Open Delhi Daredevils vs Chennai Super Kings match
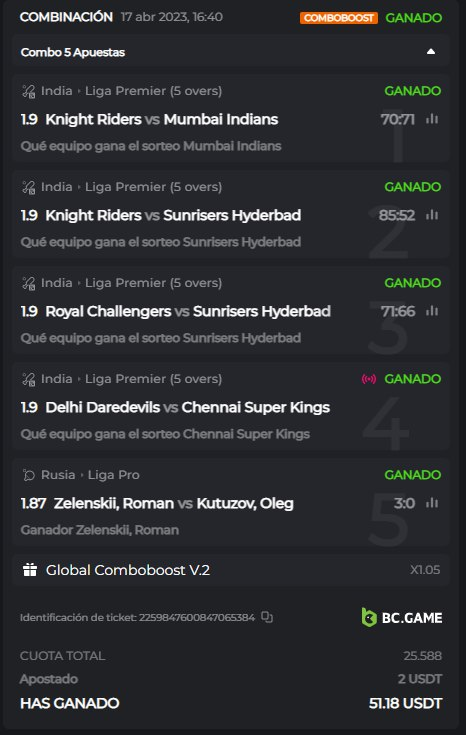The height and width of the screenshot is (735, 466). (188, 407)
